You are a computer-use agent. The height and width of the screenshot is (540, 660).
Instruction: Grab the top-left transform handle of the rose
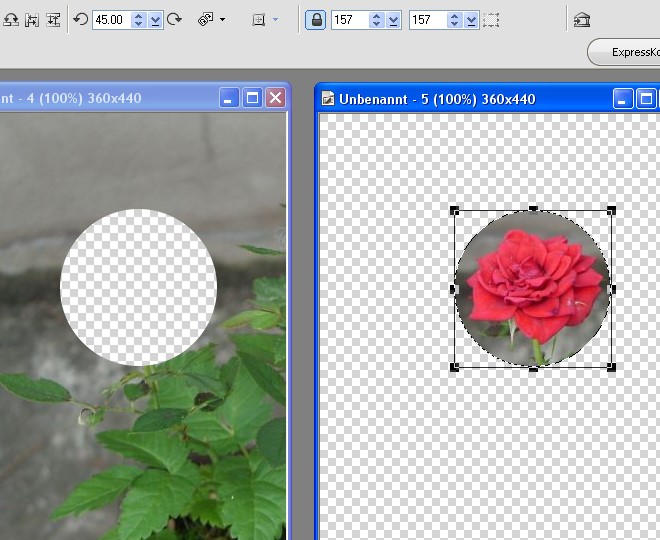455,210
